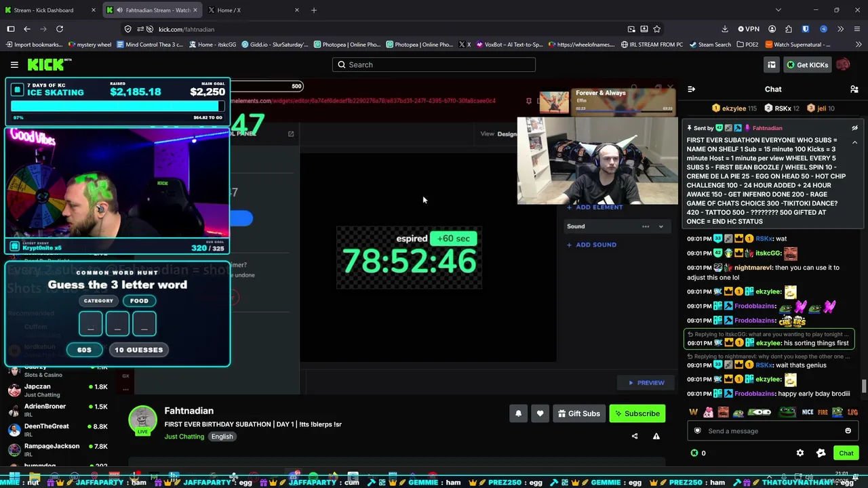Viewport: 868px width, 488px height.
Task: Expand the Sound section chevron
Action: (x=660, y=226)
